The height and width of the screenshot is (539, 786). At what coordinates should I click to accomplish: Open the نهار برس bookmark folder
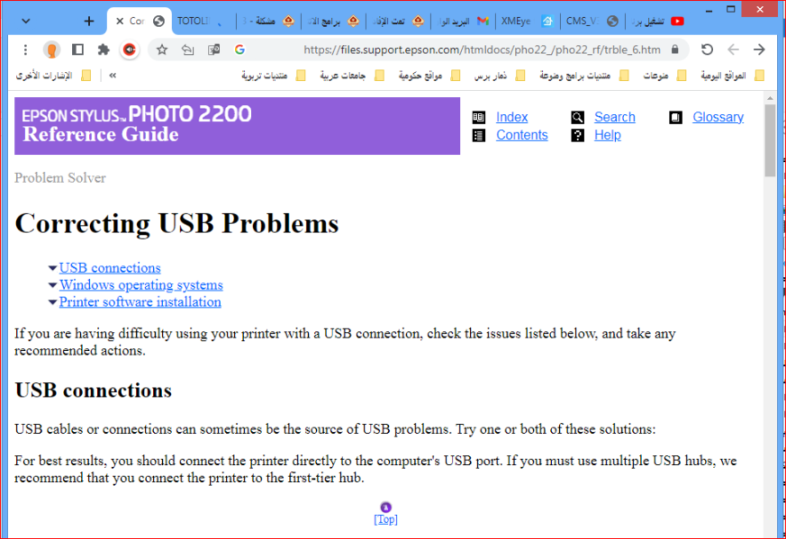point(499,76)
